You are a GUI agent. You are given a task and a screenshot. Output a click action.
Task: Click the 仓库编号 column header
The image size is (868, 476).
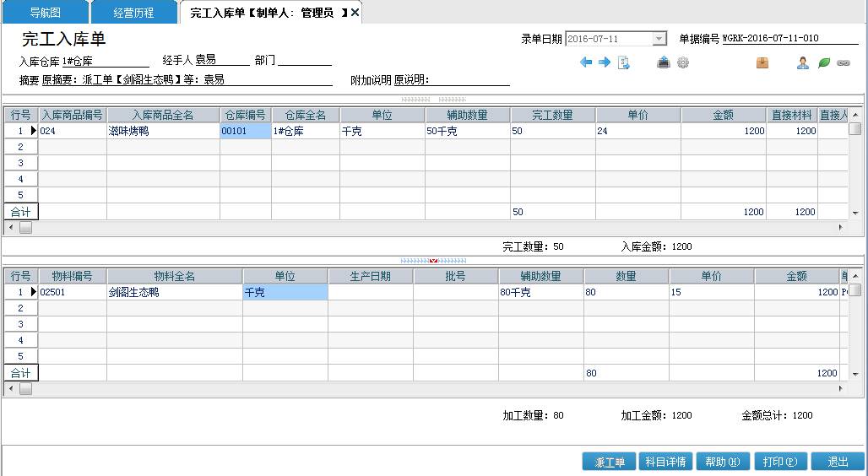tap(245, 115)
